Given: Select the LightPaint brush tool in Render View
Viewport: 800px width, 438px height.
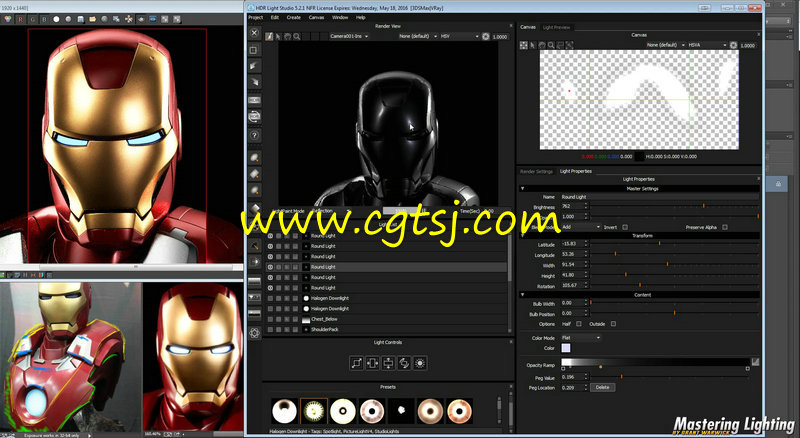Looking at the screenshot, I should click(x=269, y=36).
